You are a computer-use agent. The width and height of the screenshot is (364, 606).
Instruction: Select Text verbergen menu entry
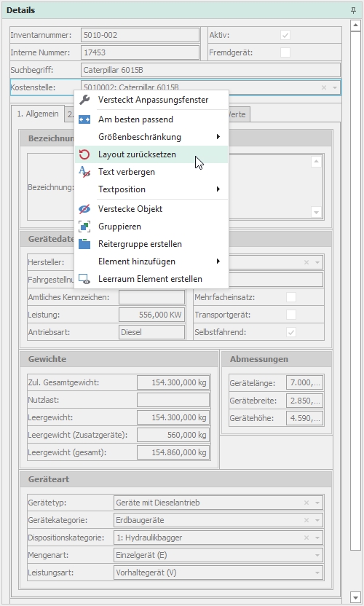pos(151,172)
